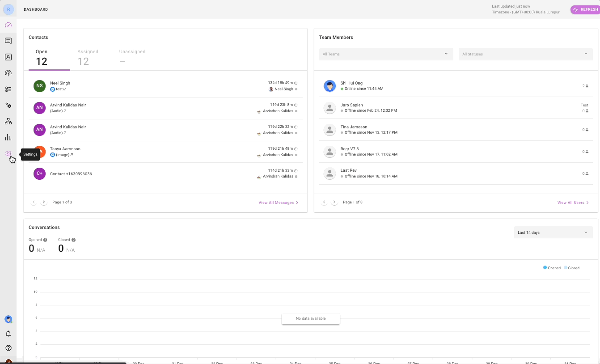Open the Last 14 days range dropdown
Screen dimensions: 600x364
point(553,233)
